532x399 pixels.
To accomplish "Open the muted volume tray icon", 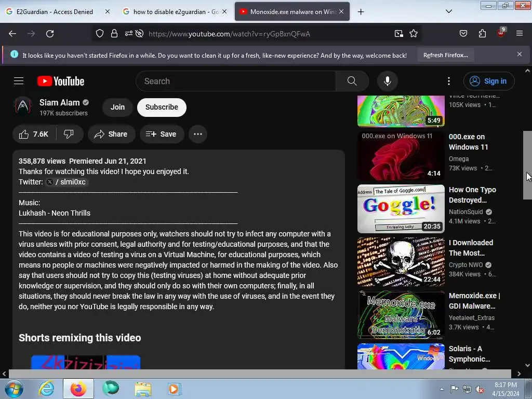I will (x=480, y=390).
